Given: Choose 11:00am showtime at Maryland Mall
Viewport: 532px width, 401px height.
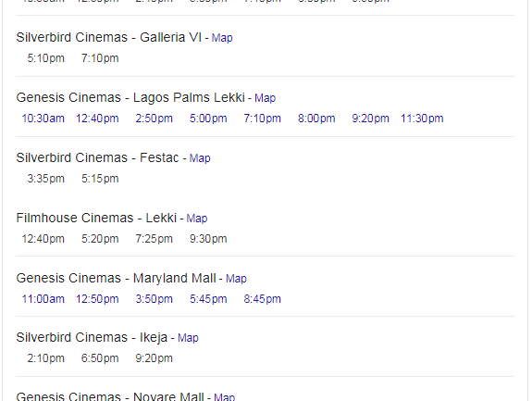Looking at the screenshot, I should pos(43,299).
